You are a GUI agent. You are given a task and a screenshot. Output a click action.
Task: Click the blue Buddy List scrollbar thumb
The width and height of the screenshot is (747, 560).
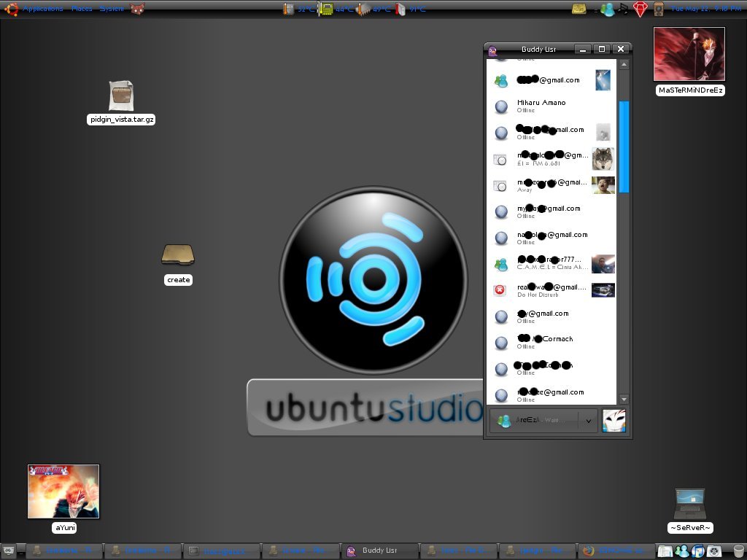click(x=624, y=147)
